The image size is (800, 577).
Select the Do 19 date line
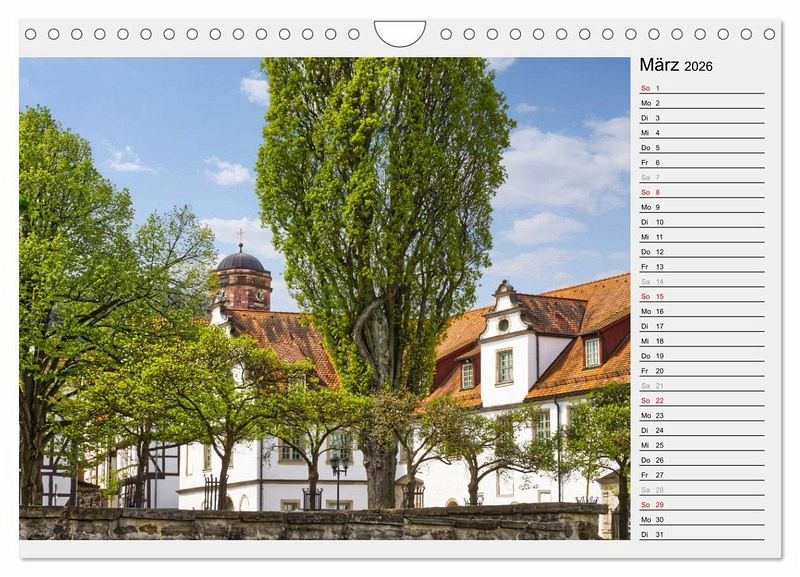pyautogui.click(x=701, y=356)
